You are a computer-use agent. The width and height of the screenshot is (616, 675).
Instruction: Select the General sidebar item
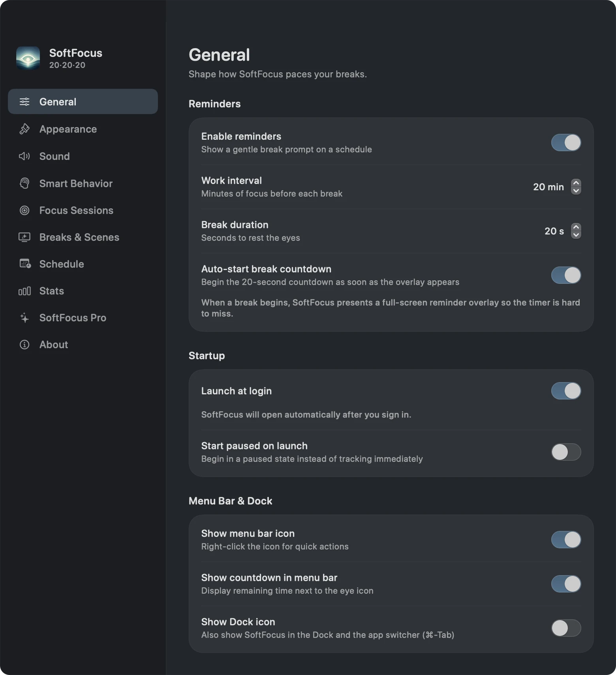(83, 101)
